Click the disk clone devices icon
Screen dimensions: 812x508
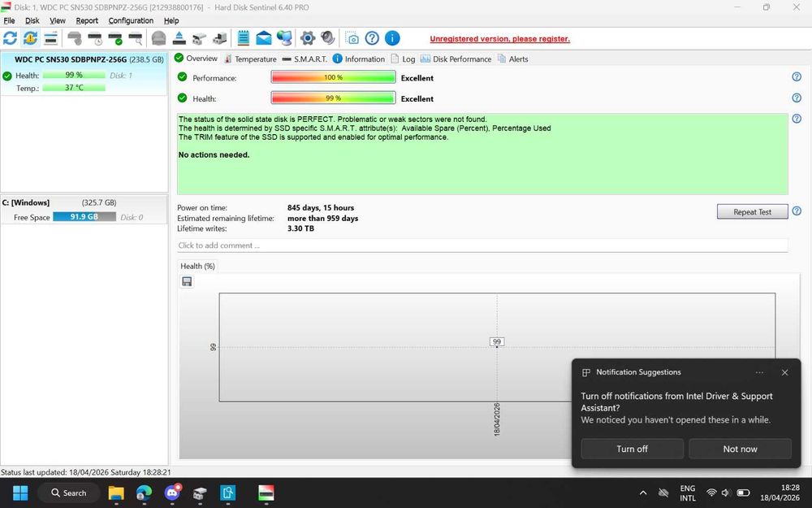click(x=200, y=38)
